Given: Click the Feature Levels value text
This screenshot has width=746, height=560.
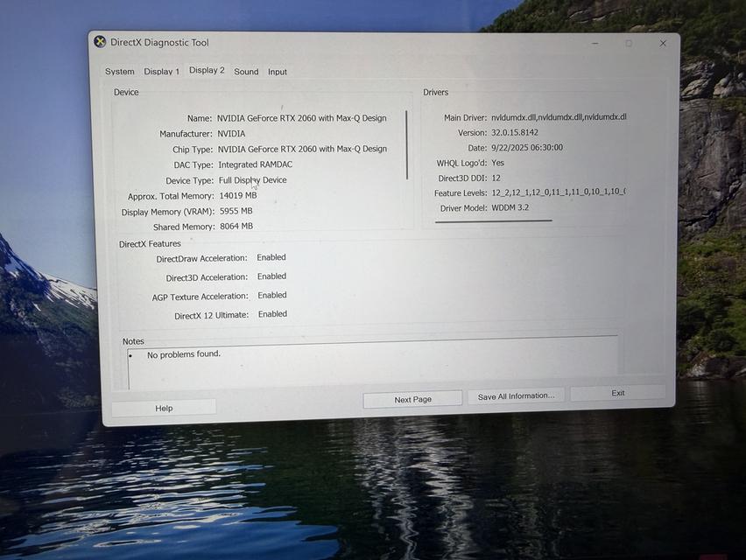Looking at the screenshot, I should coord(558,192).
